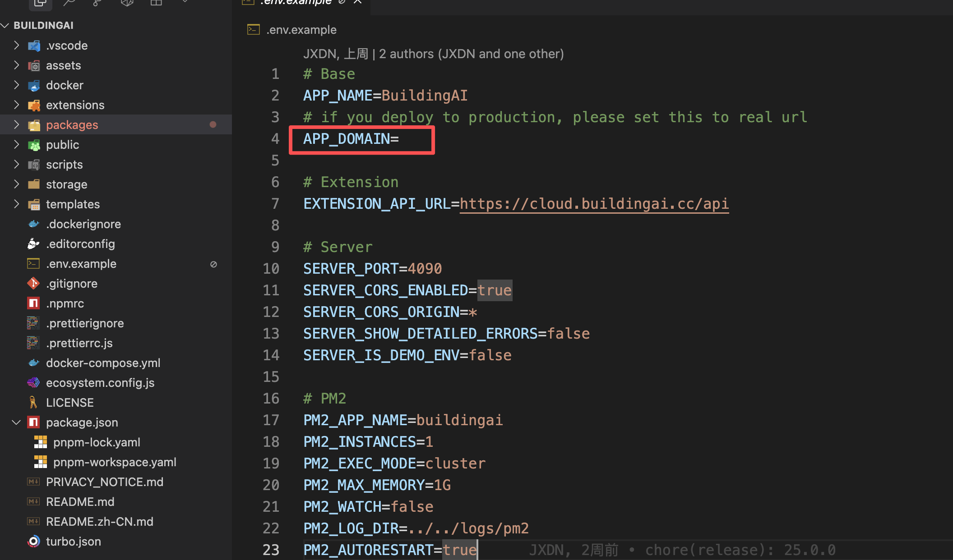Open README.zh-CN.md from the file tree

click(100, 522)
